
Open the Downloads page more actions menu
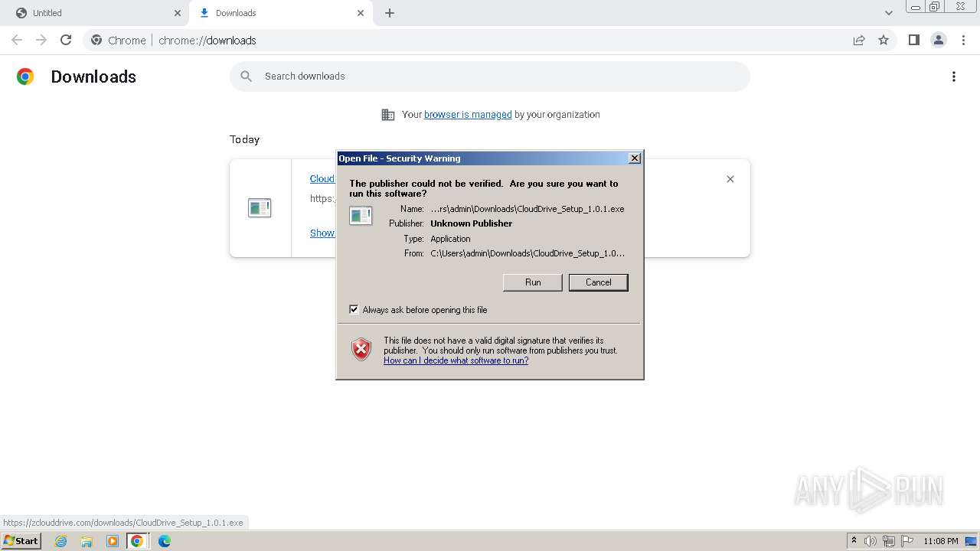tap(954, 77)
